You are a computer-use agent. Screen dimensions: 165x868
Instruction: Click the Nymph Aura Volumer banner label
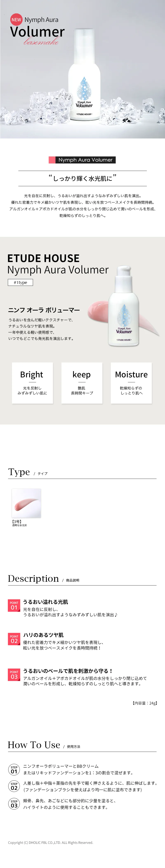pos(82,160)
